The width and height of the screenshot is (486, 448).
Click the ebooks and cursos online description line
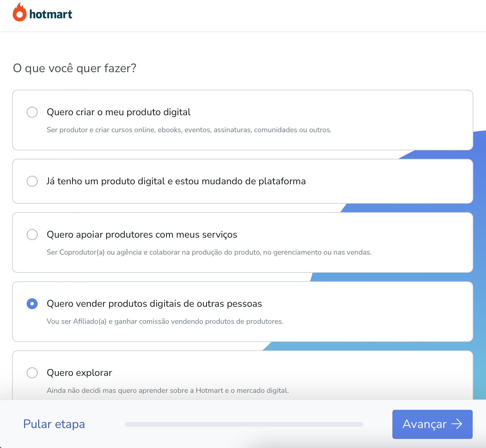tap(189, 130)
